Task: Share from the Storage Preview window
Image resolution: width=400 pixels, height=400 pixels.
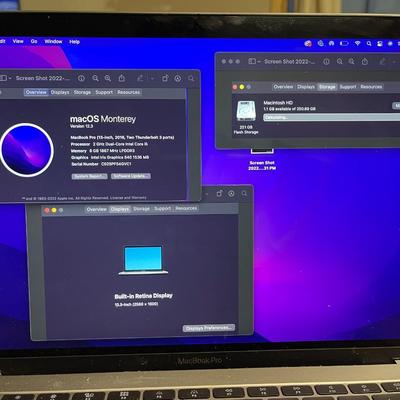Action: (x=365, y=61)
